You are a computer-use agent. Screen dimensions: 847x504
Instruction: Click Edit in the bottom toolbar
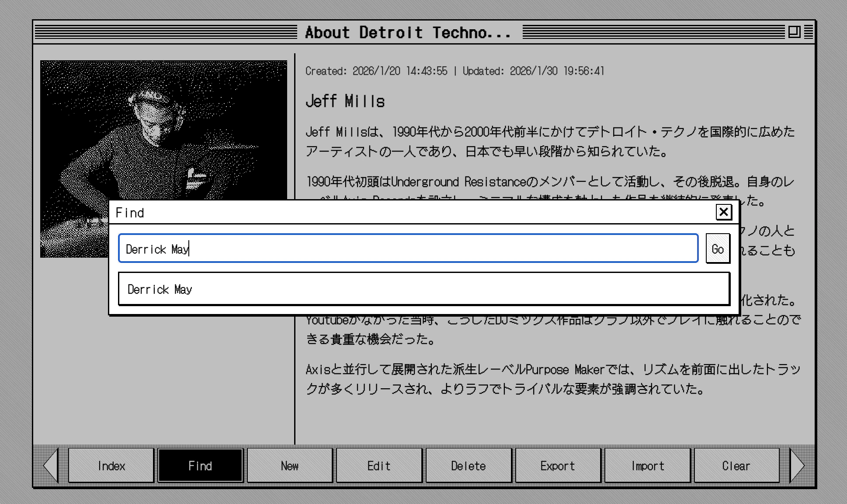pyautogui.click(x=379, y=466)
